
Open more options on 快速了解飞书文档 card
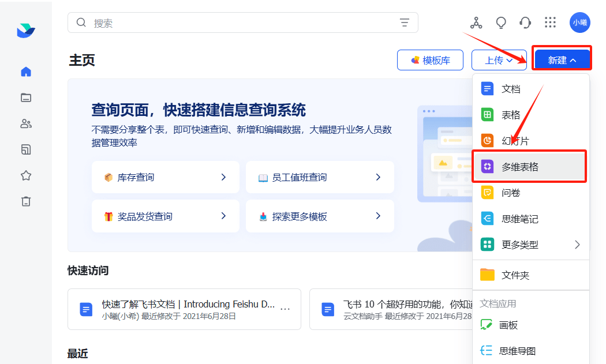[285, 309]
